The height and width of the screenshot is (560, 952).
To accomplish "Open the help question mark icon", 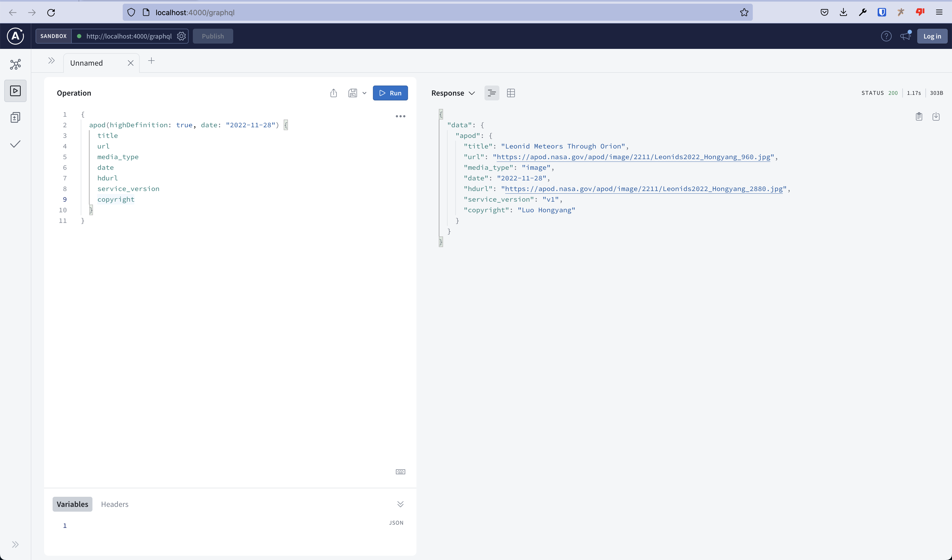I will click(886, 36).
